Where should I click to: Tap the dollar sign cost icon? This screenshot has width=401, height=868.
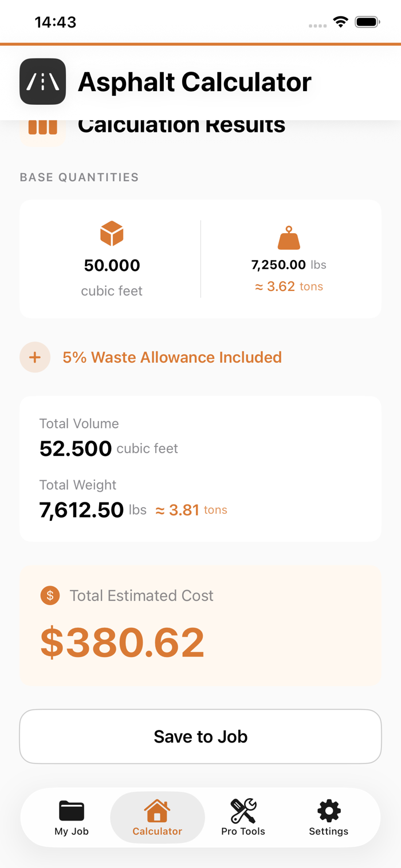(50, 595)
